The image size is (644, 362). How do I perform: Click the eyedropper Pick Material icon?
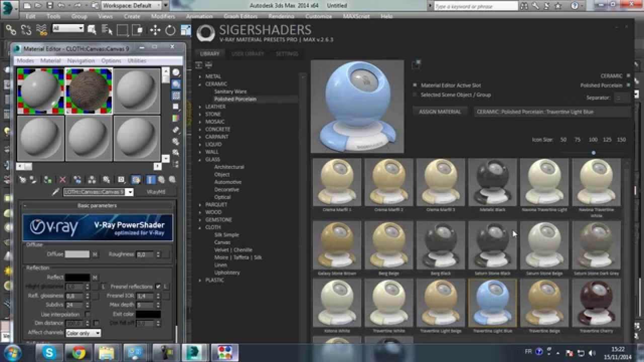[56, 192]
